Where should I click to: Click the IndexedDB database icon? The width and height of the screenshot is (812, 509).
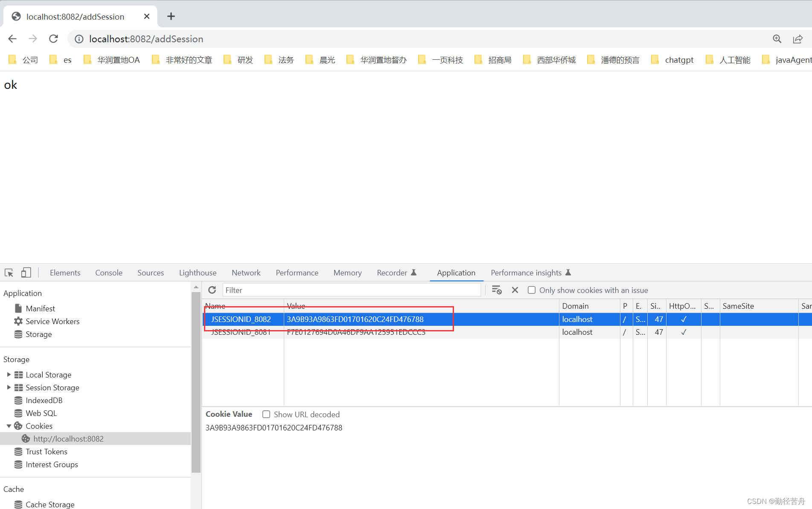click(18, 400)
